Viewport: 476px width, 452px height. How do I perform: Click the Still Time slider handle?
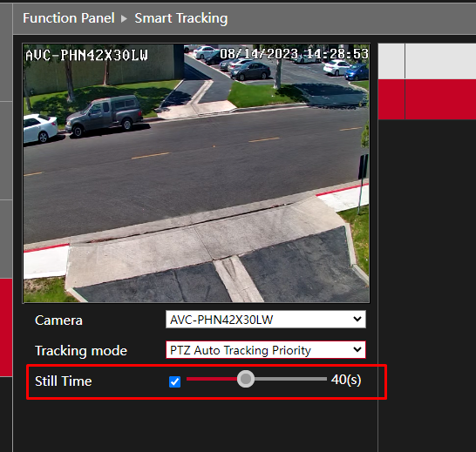pos(246,379)
